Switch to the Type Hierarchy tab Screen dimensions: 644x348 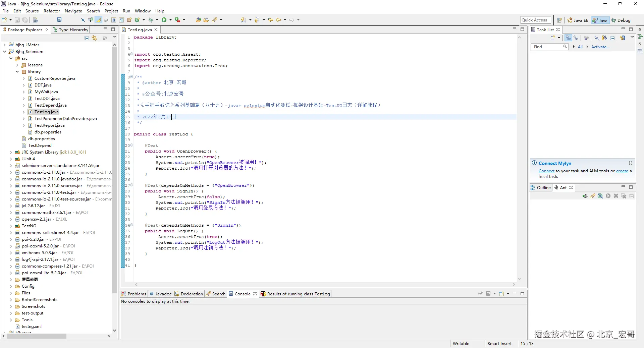click(70, 30)
